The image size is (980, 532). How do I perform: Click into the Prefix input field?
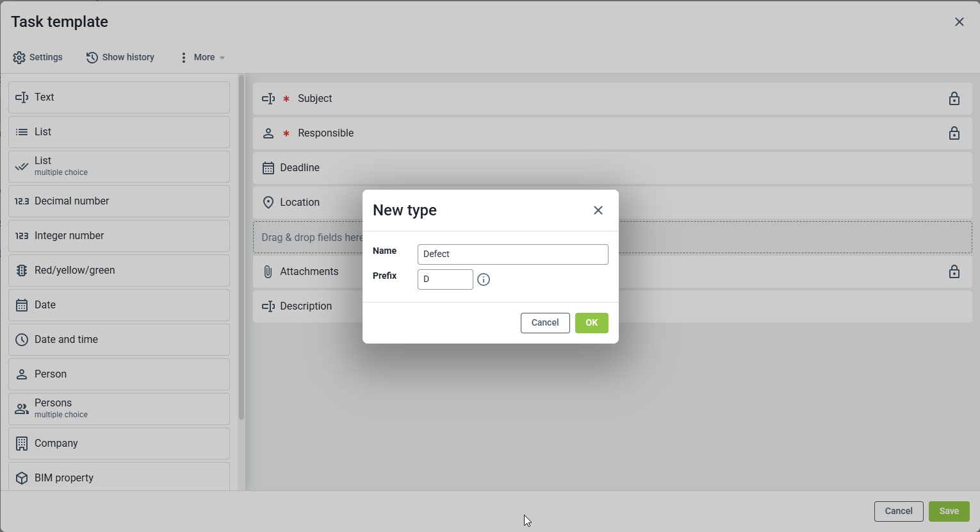tap(445, 279)
